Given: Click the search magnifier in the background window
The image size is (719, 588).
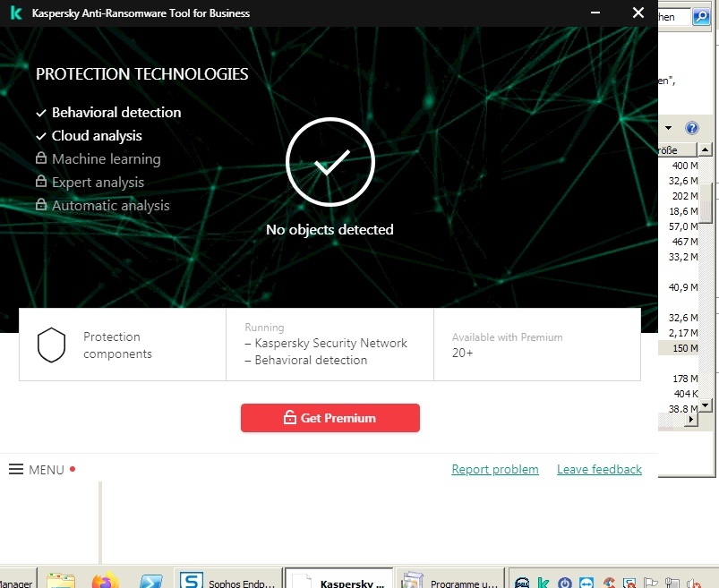Looking at the screenshot, I should (x=701, y=17).
